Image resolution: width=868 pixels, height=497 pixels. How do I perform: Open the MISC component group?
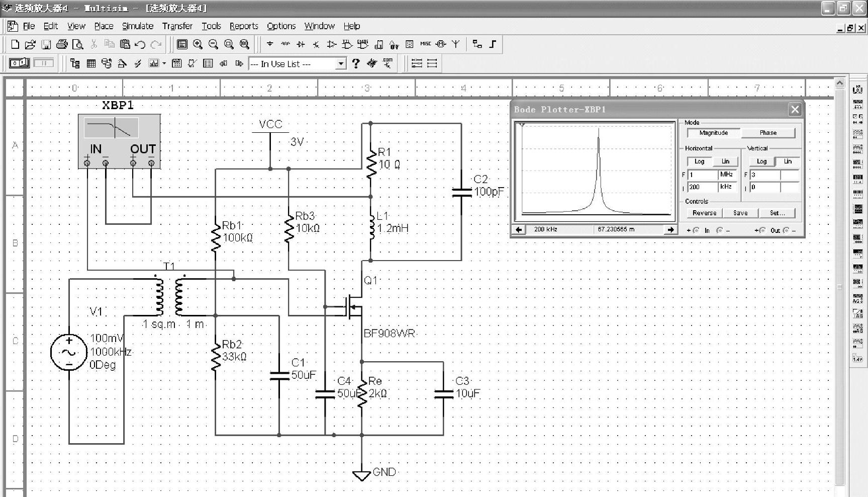425,44
